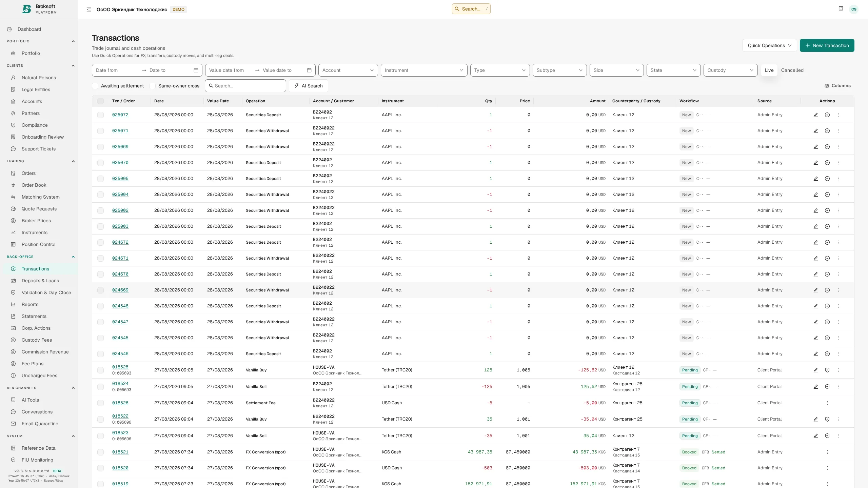Click the shield verify icon for transaction 018525
The height and width of the screenshot is (488, 868).
click(x=827, y=370)
